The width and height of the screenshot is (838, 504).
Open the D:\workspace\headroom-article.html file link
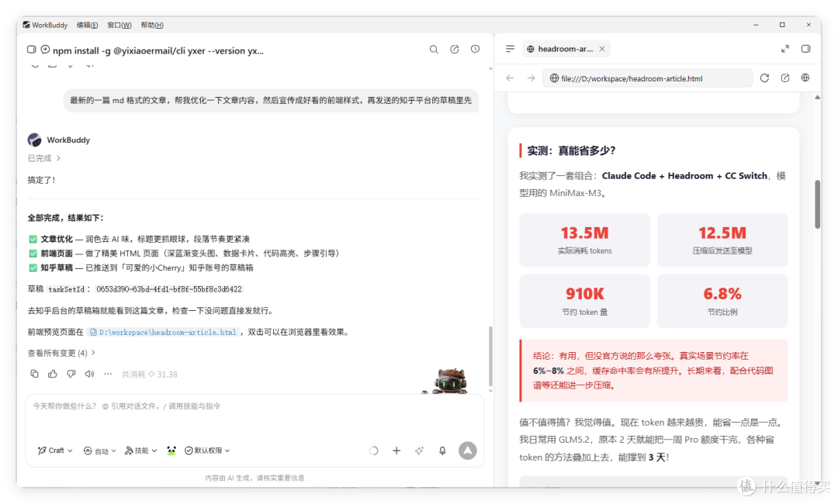pyautogui.click(x=164, y=332)
